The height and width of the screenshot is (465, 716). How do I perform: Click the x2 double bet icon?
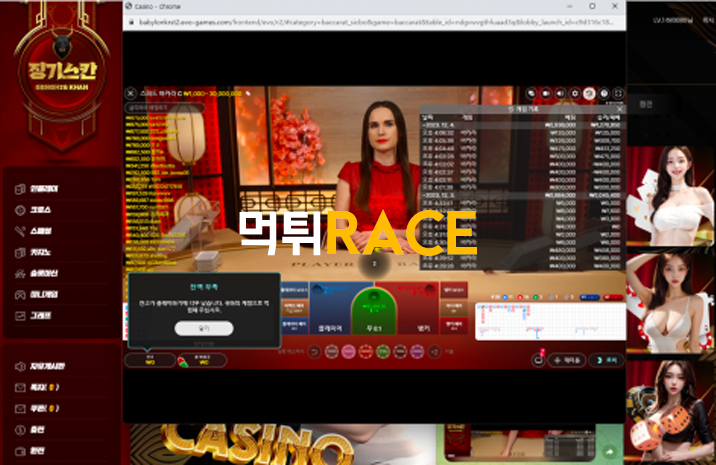click(x=435, y=351)
